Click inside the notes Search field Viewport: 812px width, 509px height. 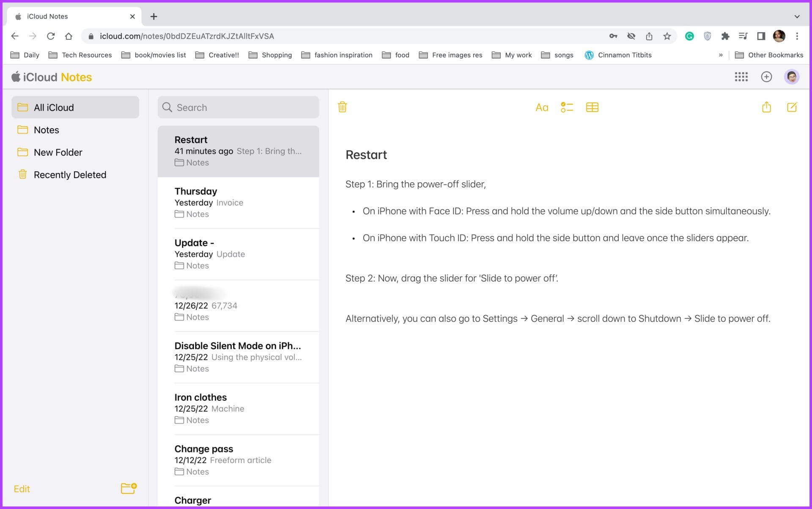point(238,107)
